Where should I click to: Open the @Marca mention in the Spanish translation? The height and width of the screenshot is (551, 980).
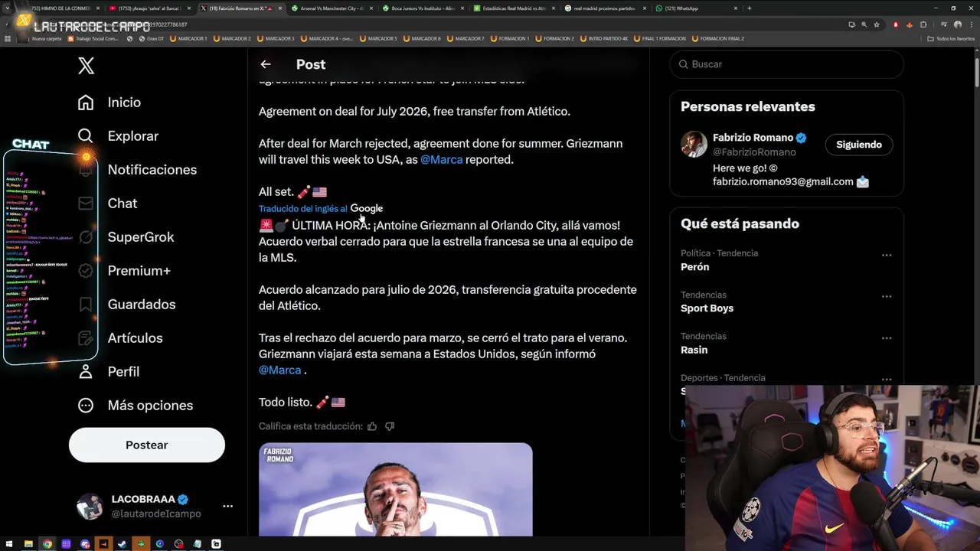coord(279,370)
